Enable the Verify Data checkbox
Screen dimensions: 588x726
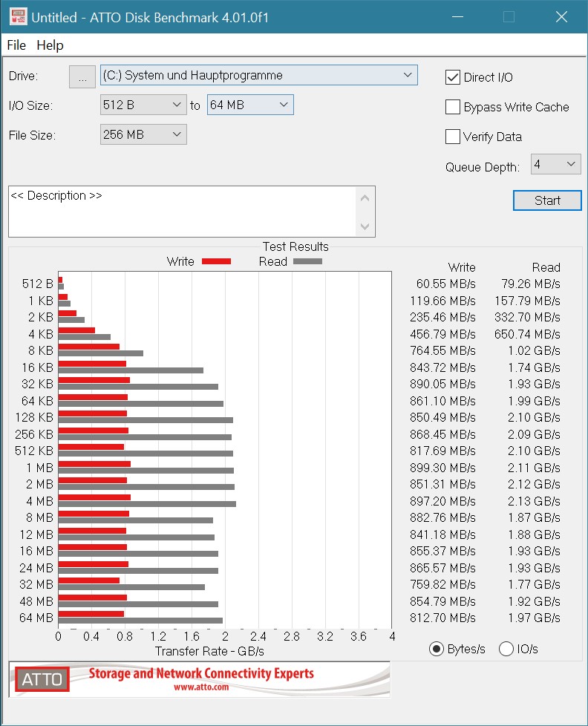coord(453,137)
